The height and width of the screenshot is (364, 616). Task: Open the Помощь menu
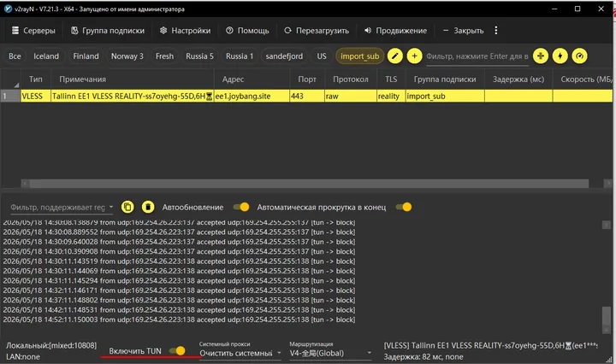click(x=247, y=31)
